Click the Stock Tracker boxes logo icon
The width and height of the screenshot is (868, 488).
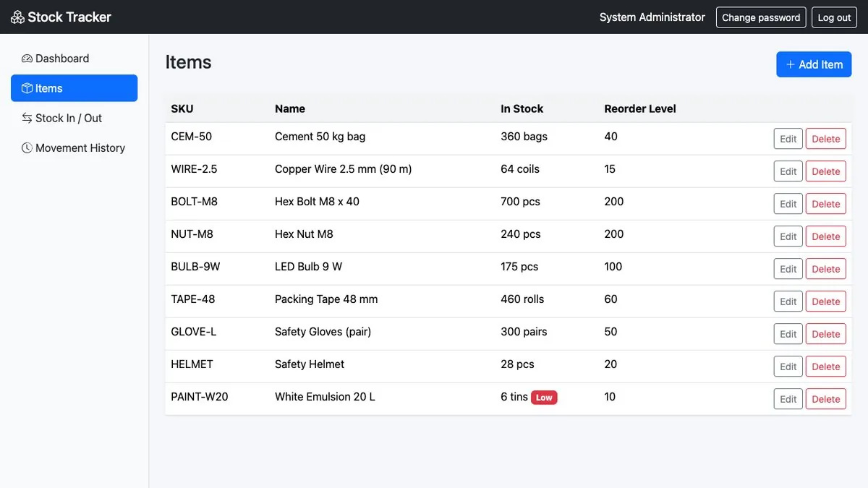[17, 17]
